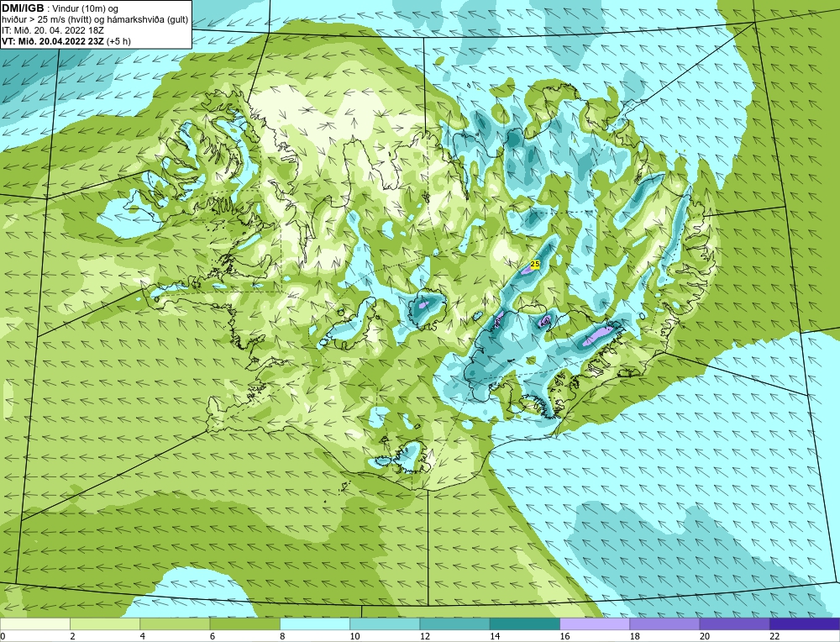The image size is (840, 642).
Task: Click the legend label '4'
Action: coord(143,636)
